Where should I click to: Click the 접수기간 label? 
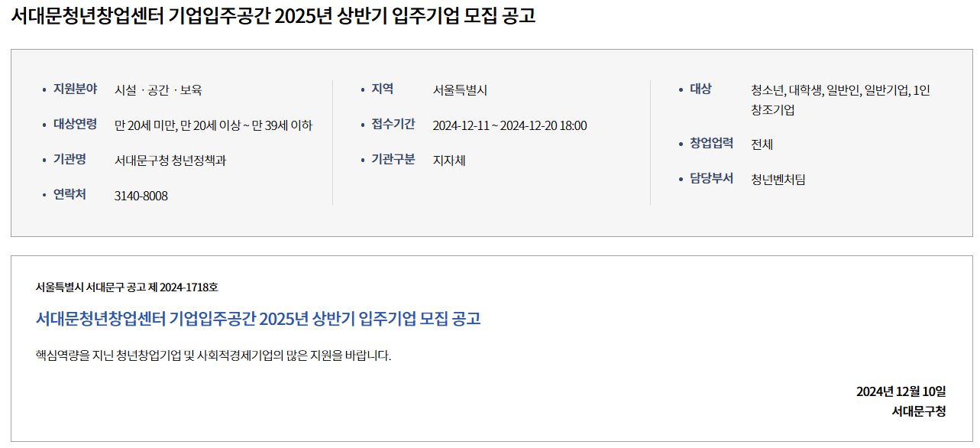(x=393, y=125)
